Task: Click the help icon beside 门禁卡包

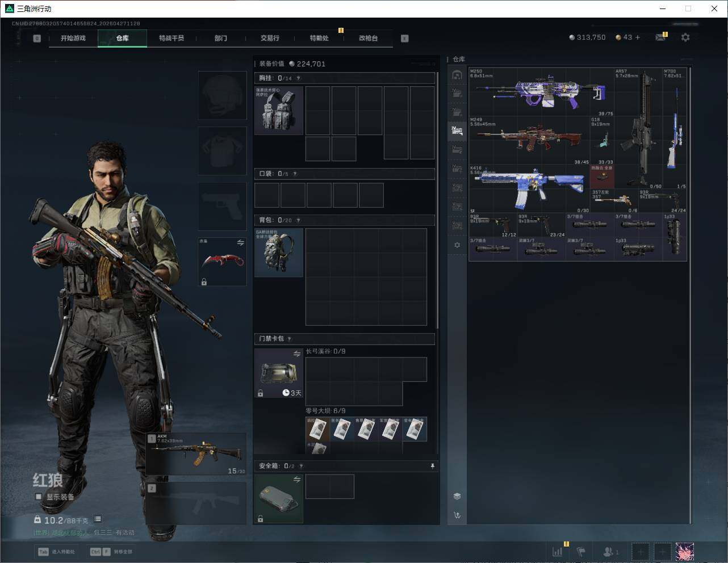Action: (x=289, y=339)
